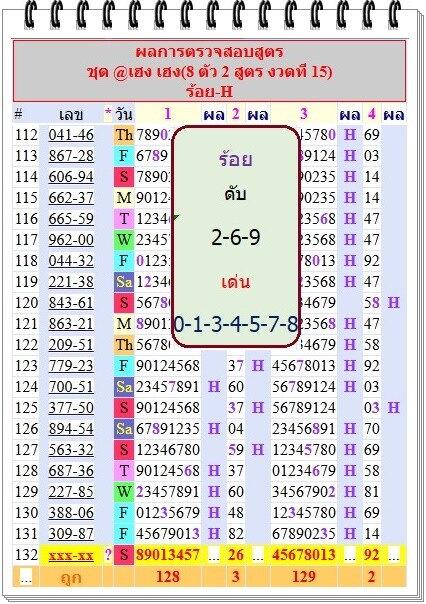Select the column 3 header
The width and height of the screenshot is (426, 604).
coord(304,114)
